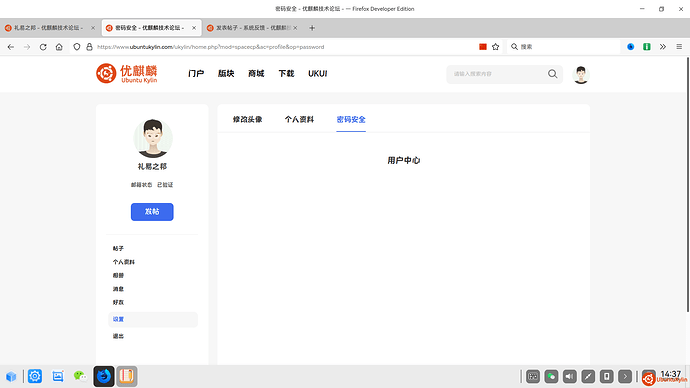This screenshot has height=388, width=690.
Task: Switch to the 个人资料 tab
Action: [x=299, y=119]
